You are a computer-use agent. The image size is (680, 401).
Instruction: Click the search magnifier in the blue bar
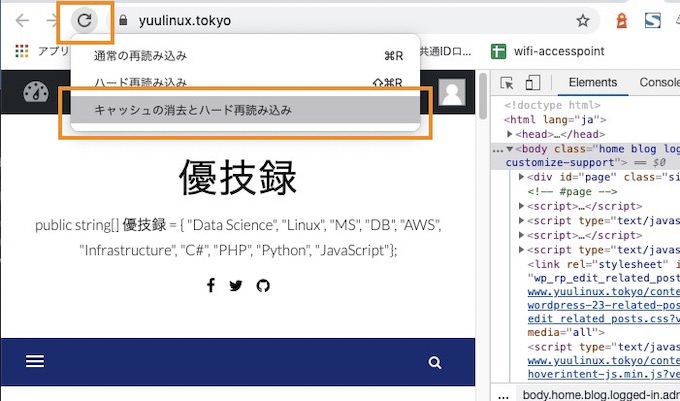coord(435,362)
